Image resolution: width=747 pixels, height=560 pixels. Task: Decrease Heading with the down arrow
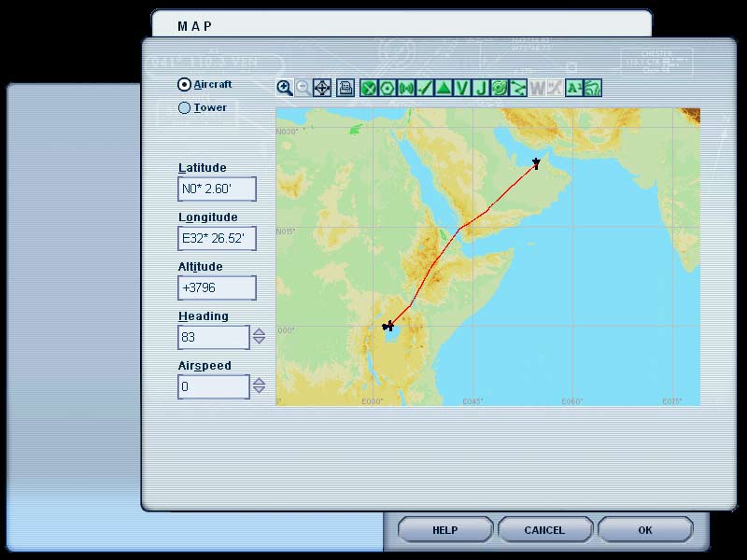tap(259, 342)
